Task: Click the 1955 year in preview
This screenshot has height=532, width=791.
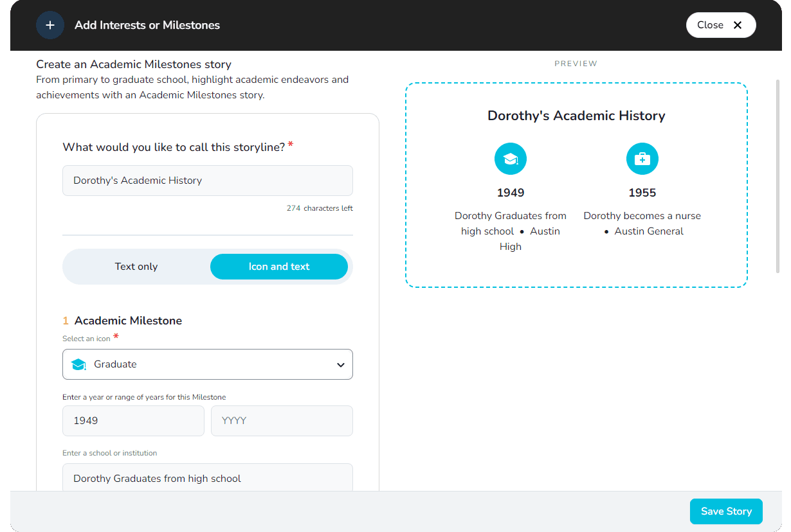Action: tap(642, 193)
